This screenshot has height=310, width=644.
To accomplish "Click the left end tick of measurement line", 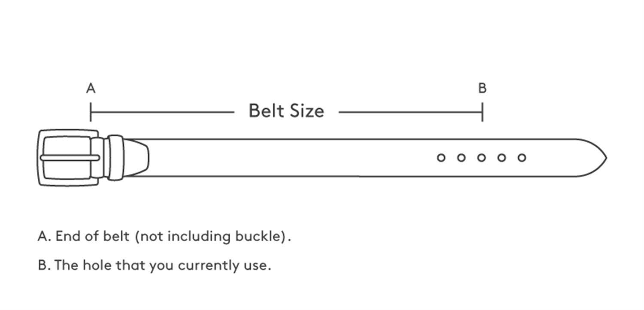I will [91, 112].
